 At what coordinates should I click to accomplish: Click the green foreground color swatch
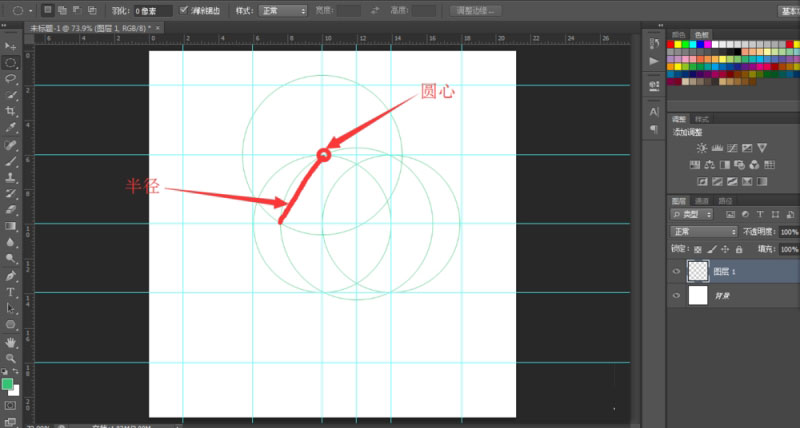click(x=7, y=384)
